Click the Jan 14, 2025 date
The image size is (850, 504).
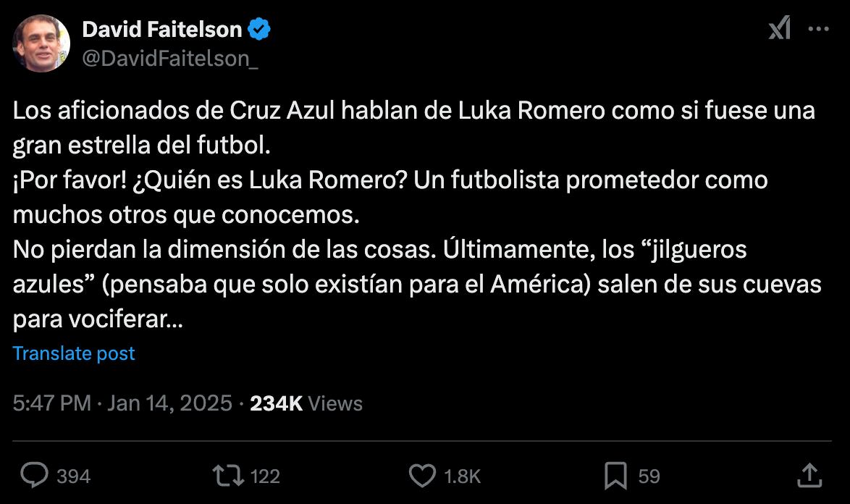click(x=168, y=403)
